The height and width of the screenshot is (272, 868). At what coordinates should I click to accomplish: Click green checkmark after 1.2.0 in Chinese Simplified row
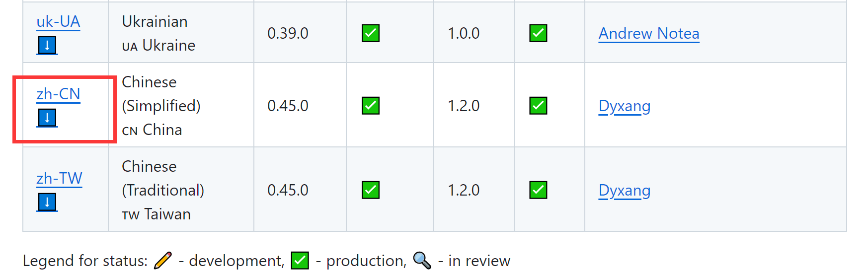coord(538,106)
